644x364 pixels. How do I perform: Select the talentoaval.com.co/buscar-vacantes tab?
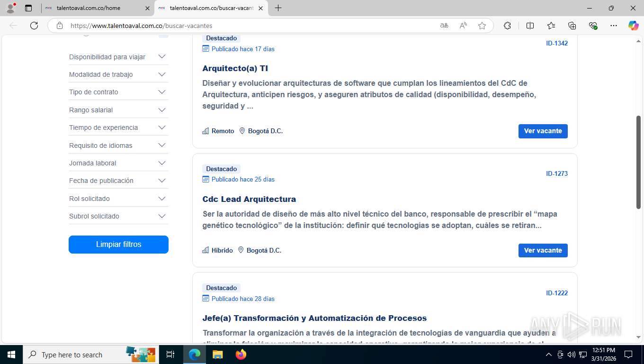point(211,8)
